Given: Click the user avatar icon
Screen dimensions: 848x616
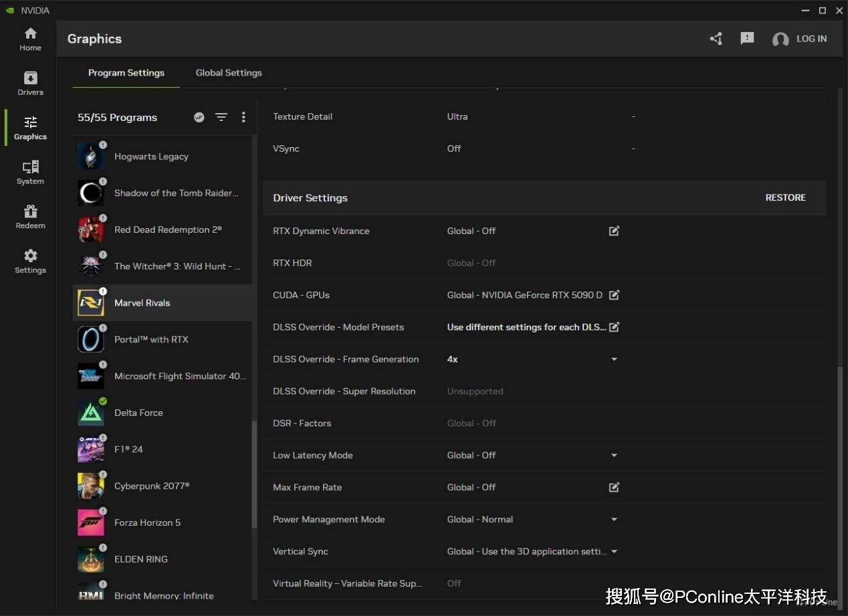Looking at the screenshot, I should (780, 39).
